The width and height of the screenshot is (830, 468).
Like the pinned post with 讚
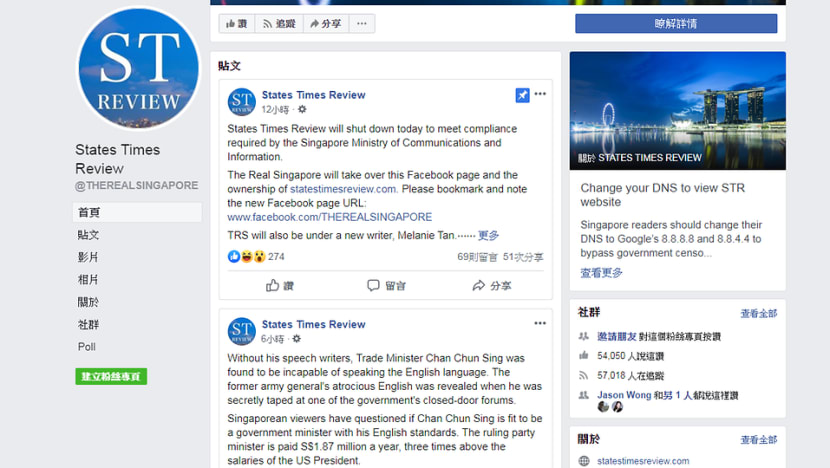[x=279, y=285]
